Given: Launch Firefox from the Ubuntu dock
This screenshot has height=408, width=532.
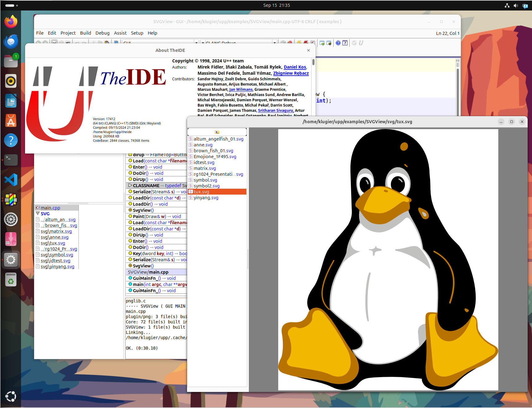Looking at the screenshot, I should click(x=11, y=22).
